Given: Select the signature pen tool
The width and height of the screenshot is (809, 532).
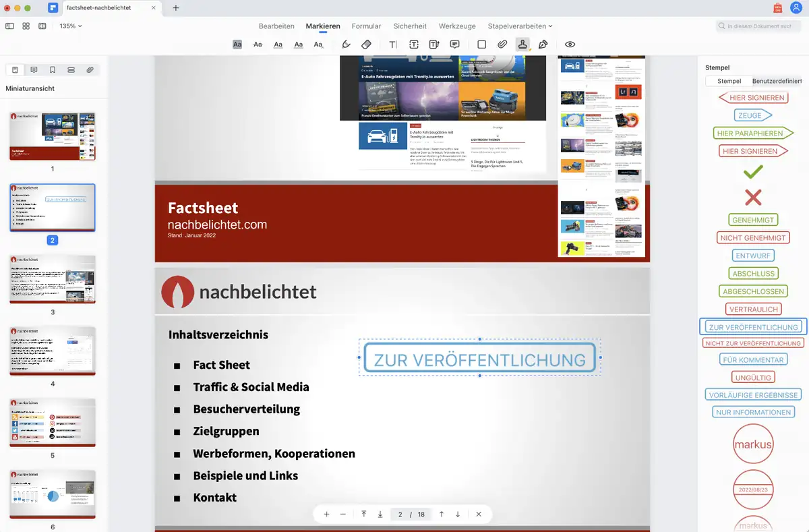Looking at the screenshot, I should [543, 45].
